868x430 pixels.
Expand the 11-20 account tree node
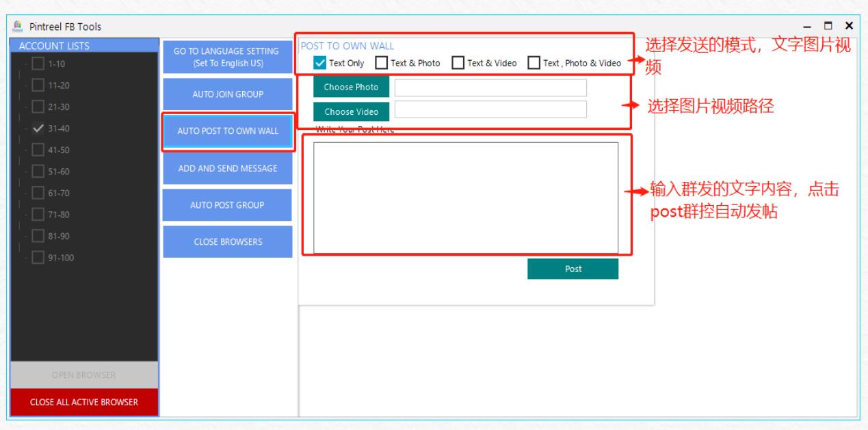point(27,86)
